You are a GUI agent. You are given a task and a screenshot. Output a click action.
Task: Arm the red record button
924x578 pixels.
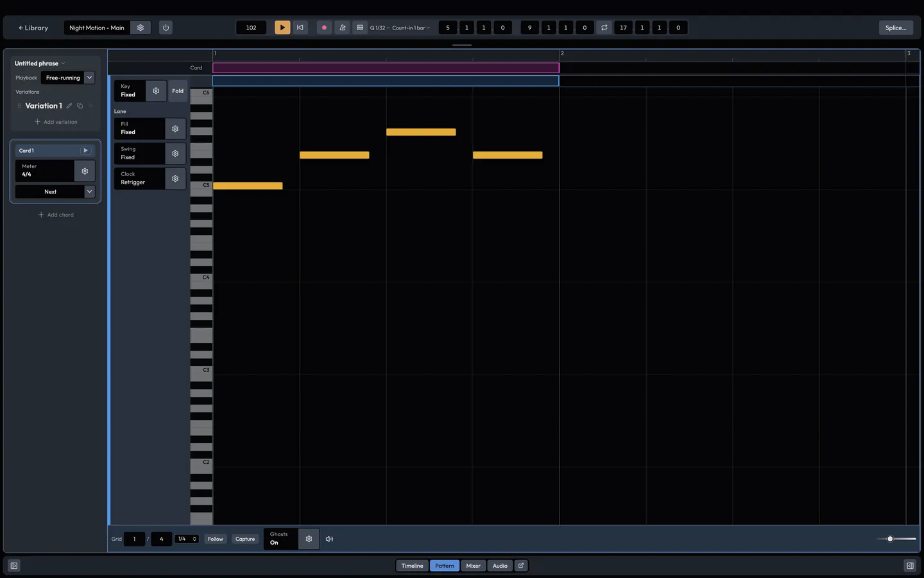[x=324, y=28]
